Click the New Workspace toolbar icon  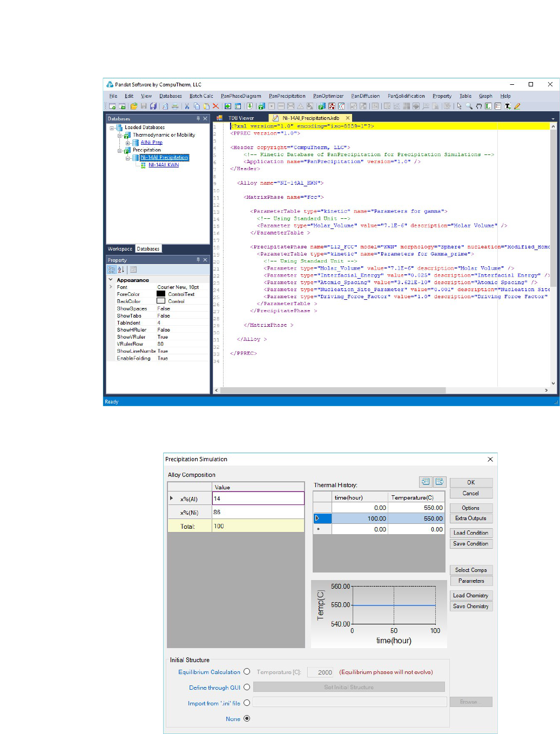tap(112, 106)
